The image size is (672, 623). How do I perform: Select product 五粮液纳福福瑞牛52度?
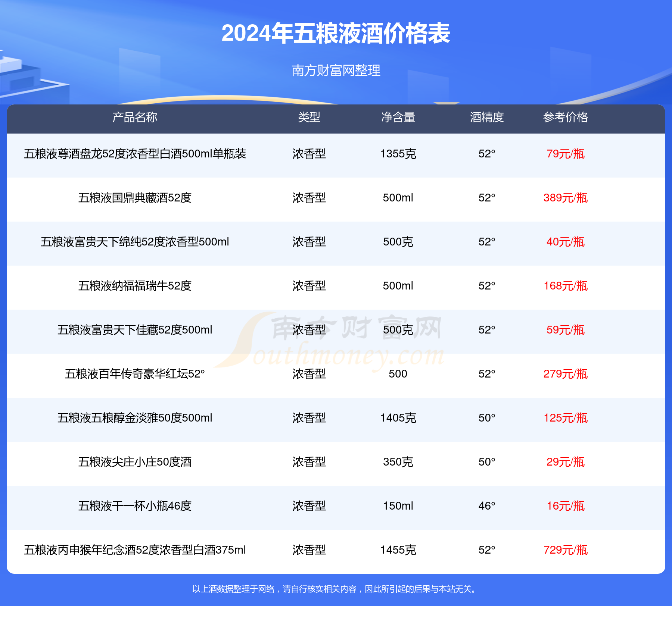(x=135, y=286)
